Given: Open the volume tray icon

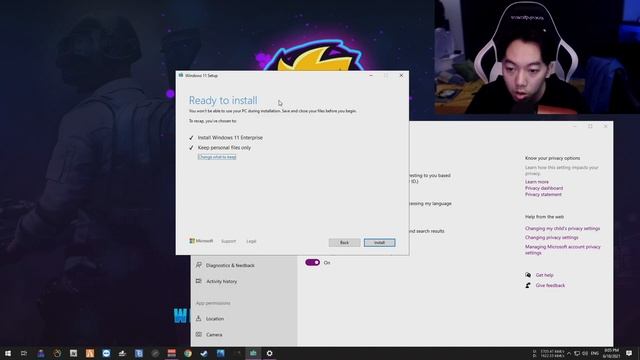Looking at the screenshot, I should (585, 353).
